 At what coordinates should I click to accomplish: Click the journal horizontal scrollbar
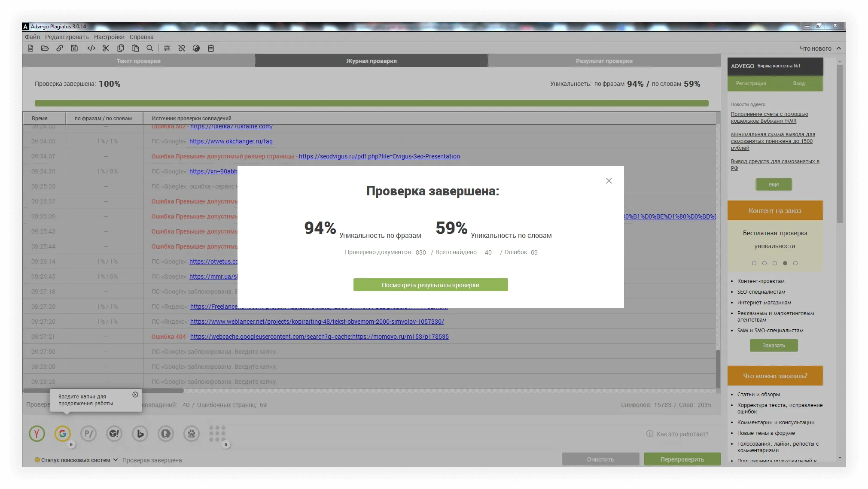pos(103,391)
